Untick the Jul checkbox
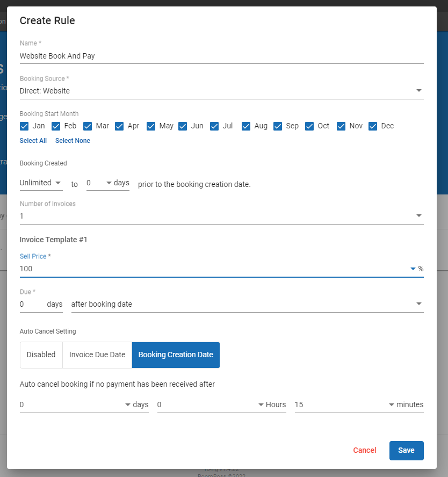This screenshot has width=448, height=477. [214, 126]
